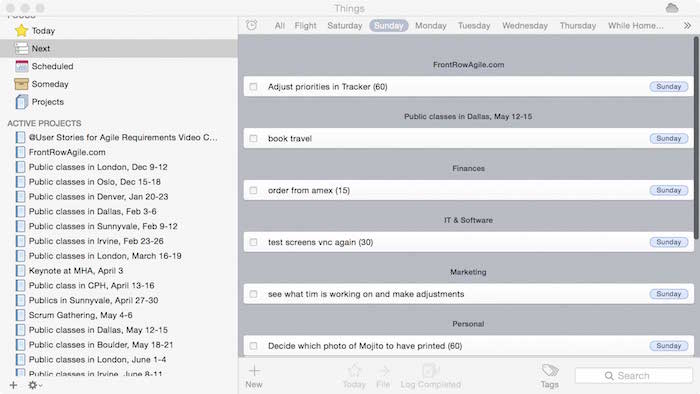Open Public classes in Sunnyvale, Feb 9-12
700x394 pixels.
(103, 226)
